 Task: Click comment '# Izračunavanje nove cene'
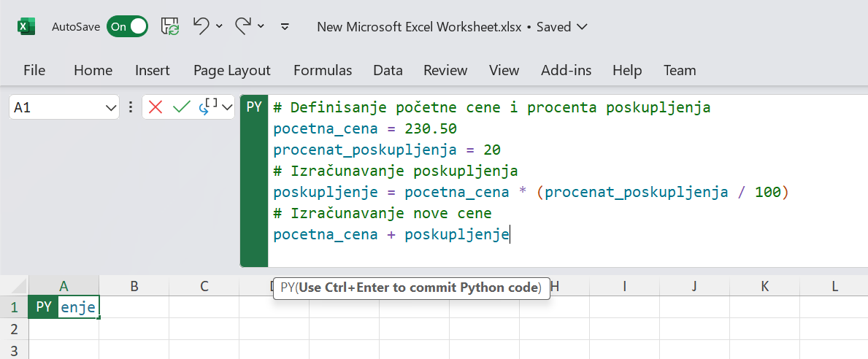click(x=383, y=214)
